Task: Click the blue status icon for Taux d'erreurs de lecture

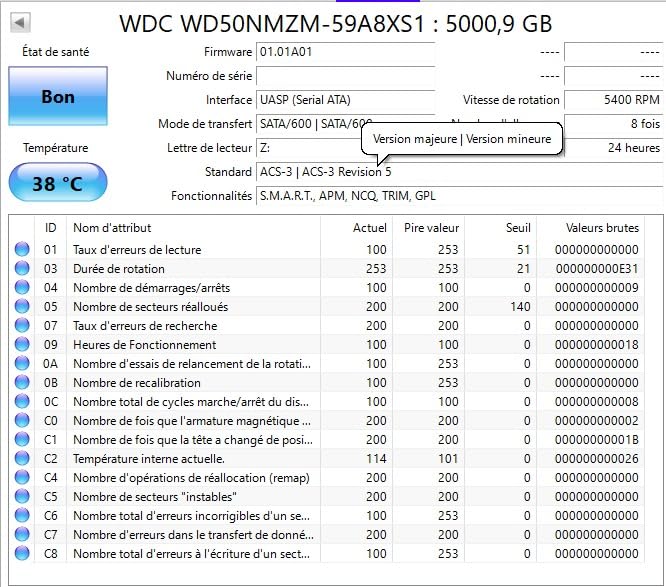Action: [22, 250]
